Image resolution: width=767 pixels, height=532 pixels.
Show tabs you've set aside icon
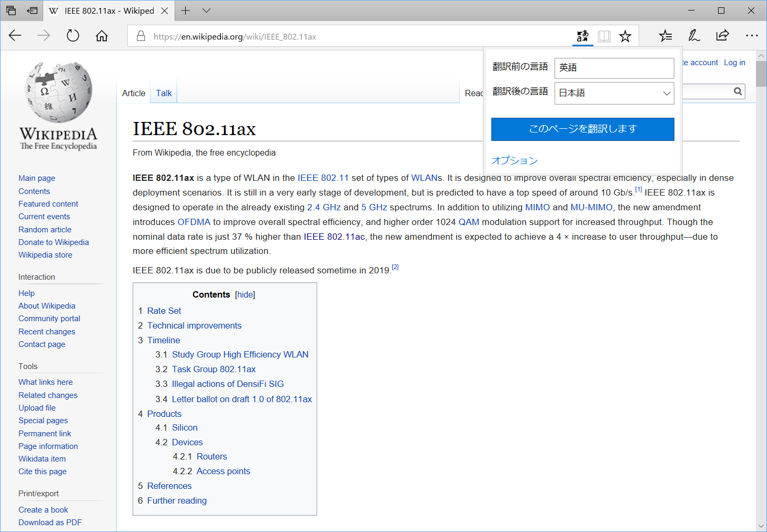pyautogui.click(x=11, y=11)
